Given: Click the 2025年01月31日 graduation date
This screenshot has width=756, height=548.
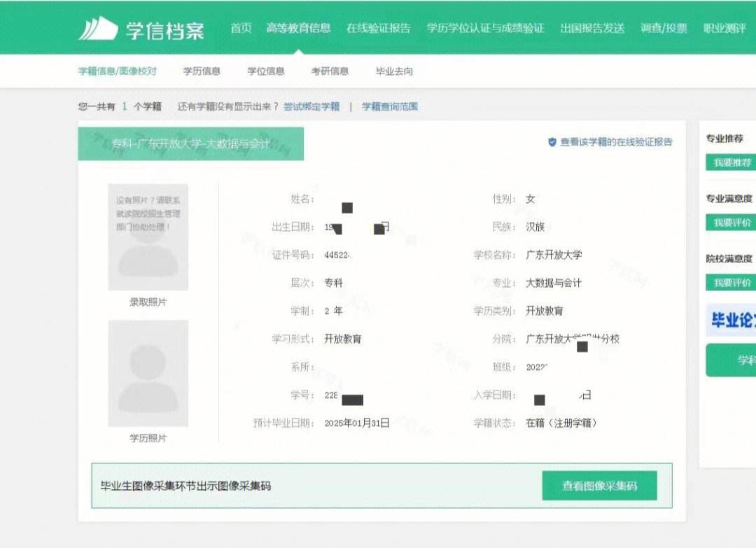Looking at the screenshot, I should tap(357, 423).
